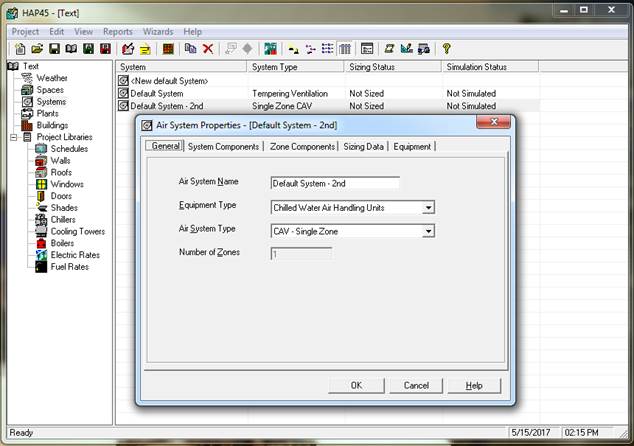The height and width of the screenshot is (446, 634).
Task: Select the General tab
Action: tap(165, 146)
